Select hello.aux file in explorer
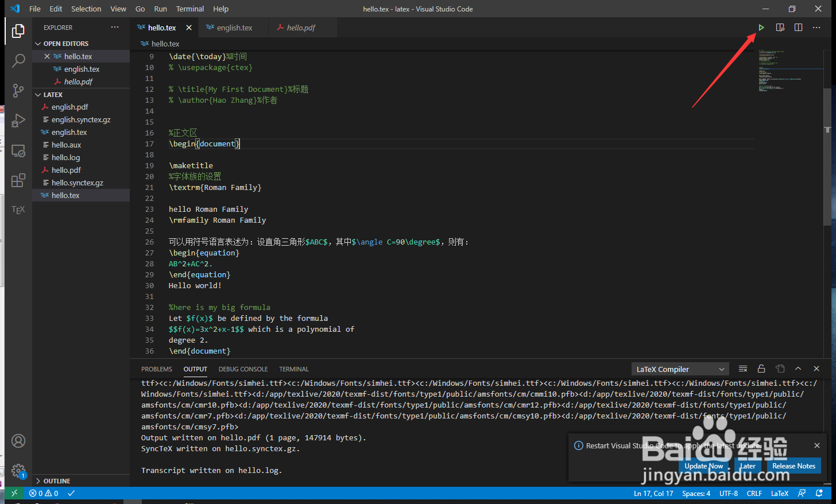The width and height of the screenshot is (836, 504). pyautogui.click(x=81, y=145)
